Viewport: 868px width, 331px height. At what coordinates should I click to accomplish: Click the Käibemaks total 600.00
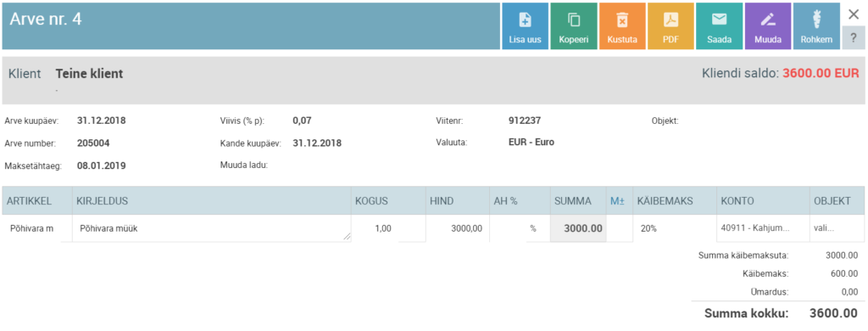845,273
